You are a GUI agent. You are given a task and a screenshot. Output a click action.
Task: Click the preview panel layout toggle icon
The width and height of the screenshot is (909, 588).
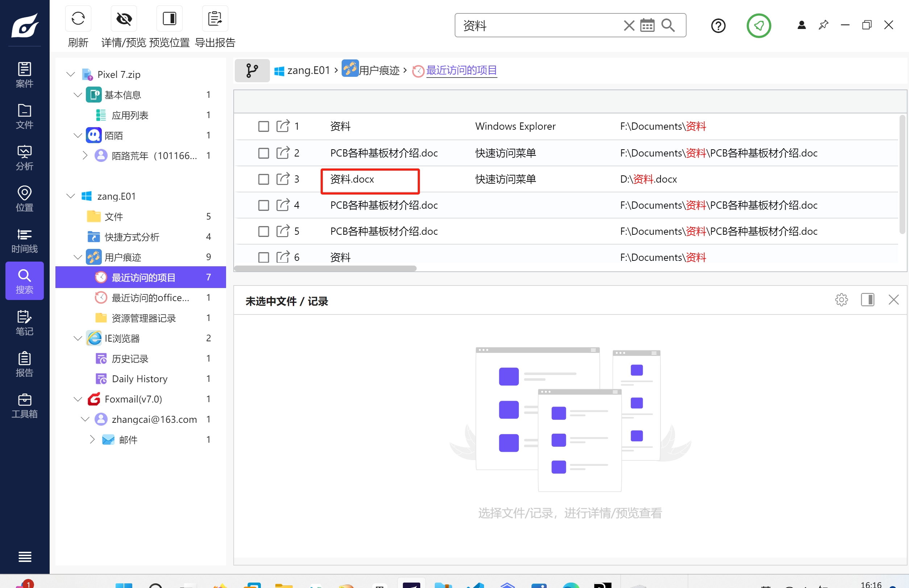click(867, 300)
